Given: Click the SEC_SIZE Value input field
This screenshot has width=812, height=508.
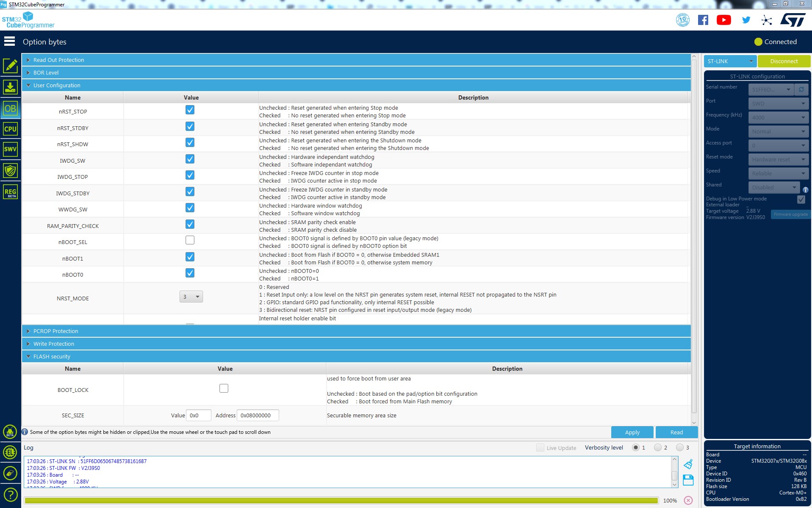Looking at the screenshot, I should point(198,415).
